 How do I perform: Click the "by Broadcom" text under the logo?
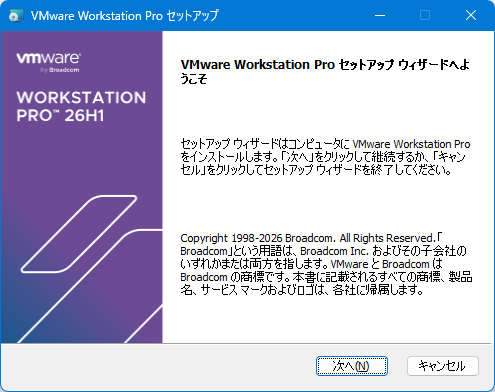(60, 70)
